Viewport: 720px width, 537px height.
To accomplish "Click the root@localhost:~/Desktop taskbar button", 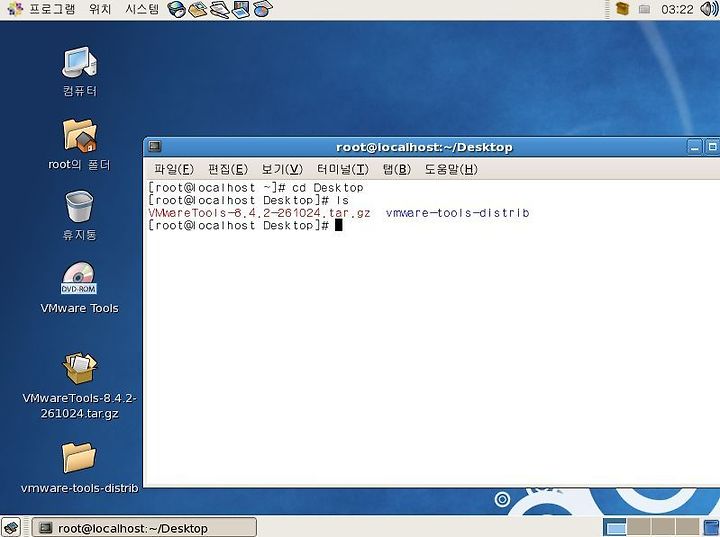I will 144,528.
